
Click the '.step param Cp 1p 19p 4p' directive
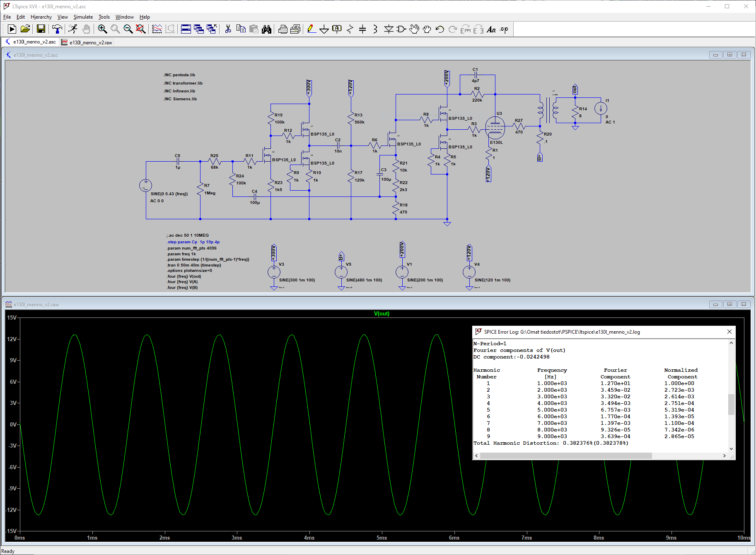pyautogui.click(x=193, y=242)
